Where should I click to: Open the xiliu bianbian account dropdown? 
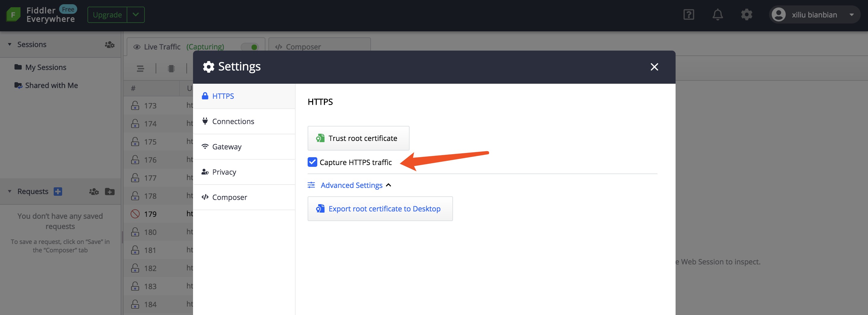pos(851,15)
